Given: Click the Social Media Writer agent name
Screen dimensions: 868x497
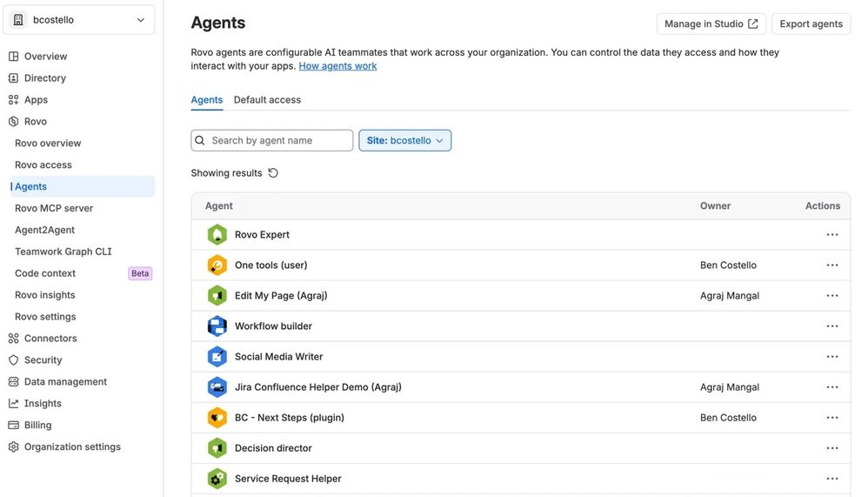Looking at the screenshot, I should 278,356.
